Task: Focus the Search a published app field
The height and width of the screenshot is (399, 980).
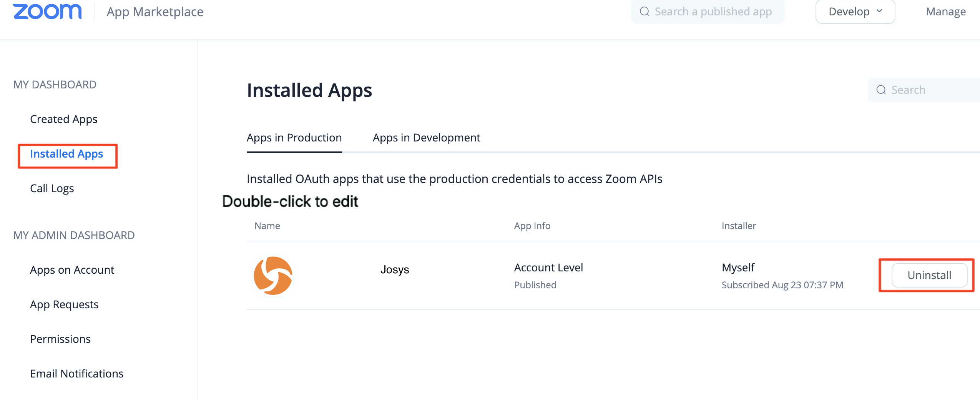Action: [713, 12]
